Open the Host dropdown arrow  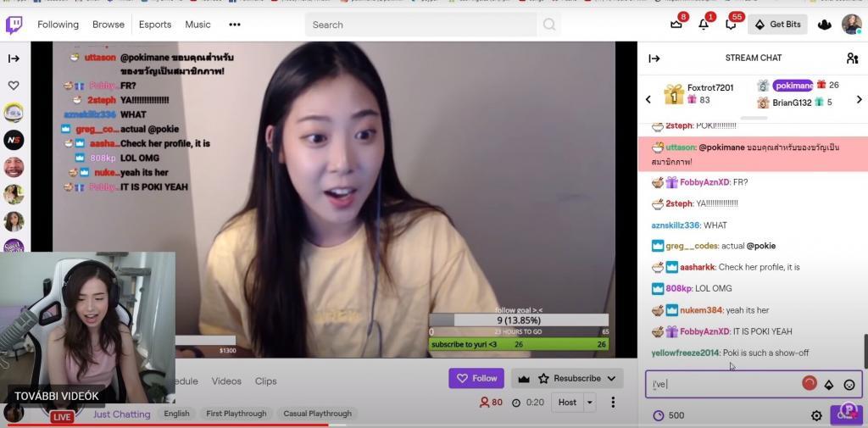pos(590,403)
